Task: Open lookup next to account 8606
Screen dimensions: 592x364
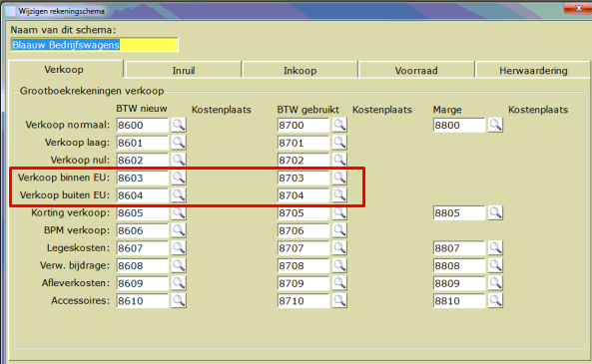Action: tap(179, 230)
